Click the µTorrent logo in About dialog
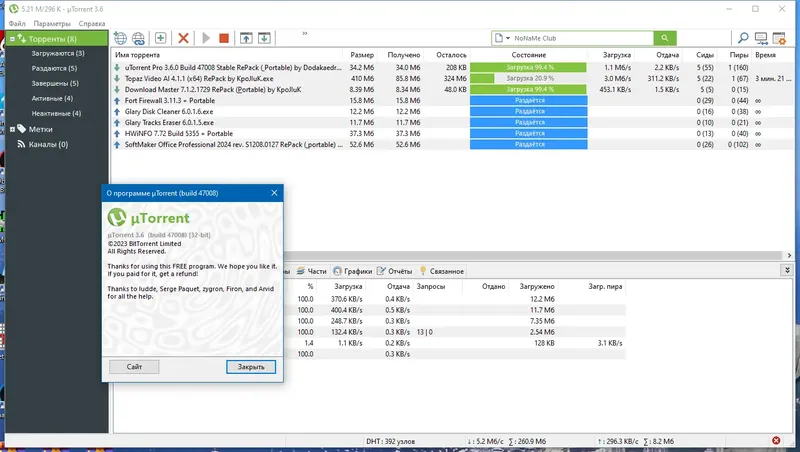Image resolution: width=800 pixels, height=452 pixels. (x=148, y=218)
